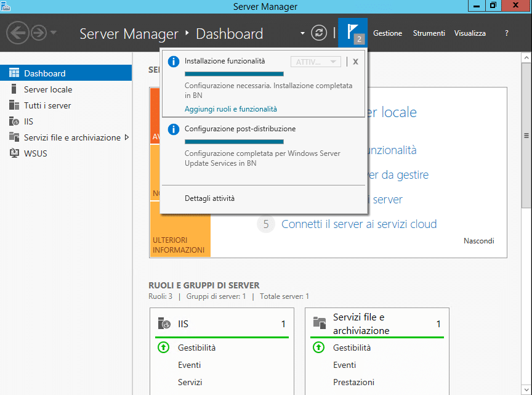This screenshot has width=532, height=395.
Task: Open the help question mark menu
Action: tap(507, 33)
